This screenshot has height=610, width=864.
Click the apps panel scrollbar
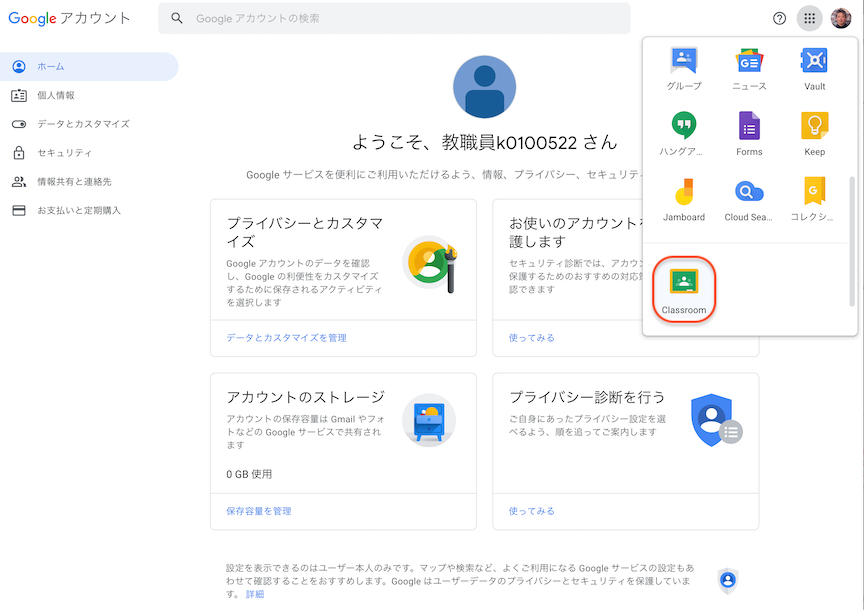[x=852, y=241]
